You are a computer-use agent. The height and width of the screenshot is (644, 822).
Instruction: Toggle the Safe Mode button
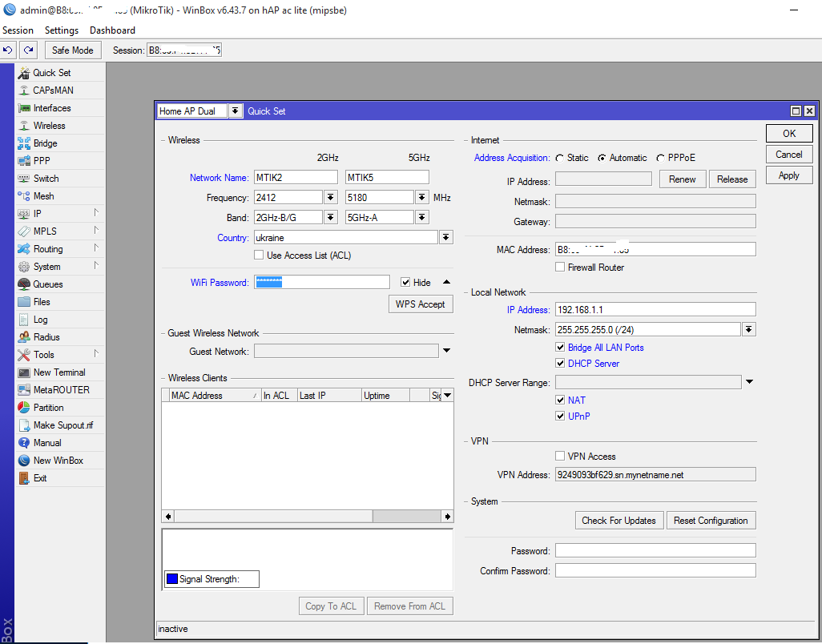(x=72, y=50)
